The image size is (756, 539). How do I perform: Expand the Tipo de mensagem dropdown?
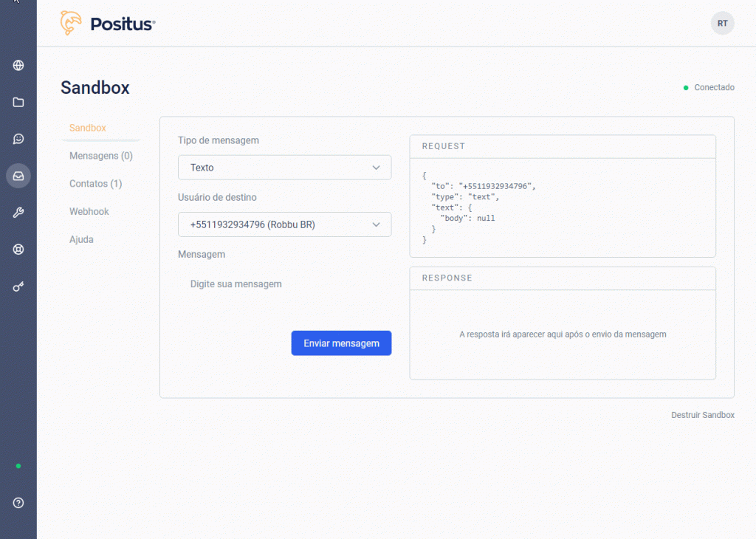[x=284, y=168]
